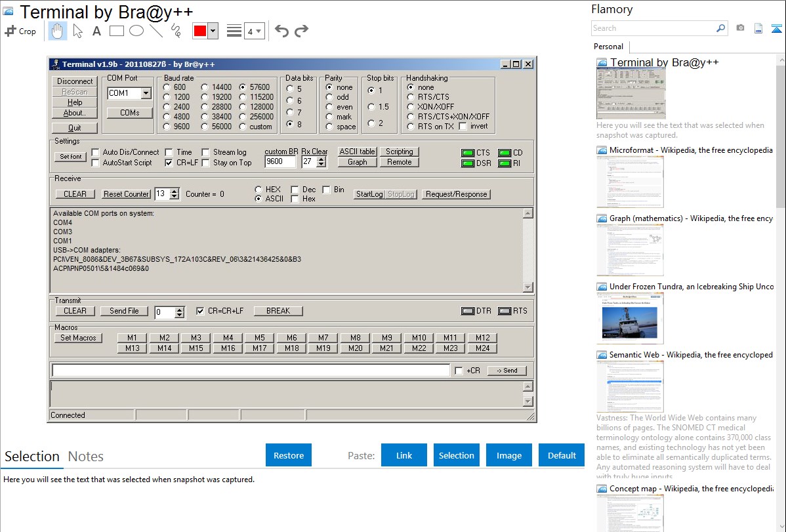Click the search magnifier in Flamory

pyautogui.click(x=720, y=28)
